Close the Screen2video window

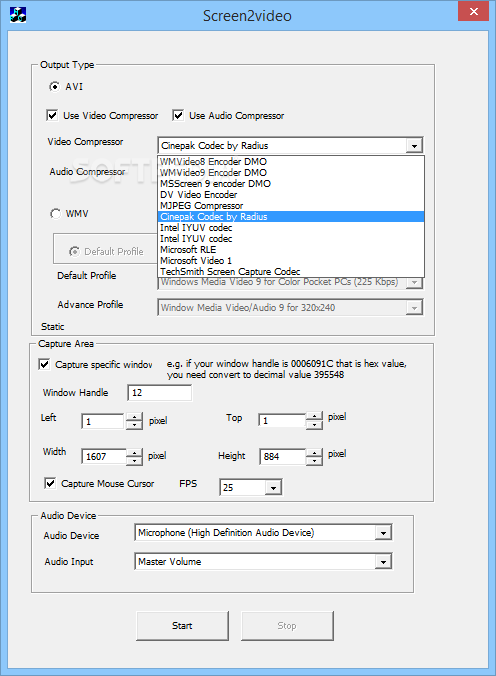pyautogui.click(x=473, y=12)
